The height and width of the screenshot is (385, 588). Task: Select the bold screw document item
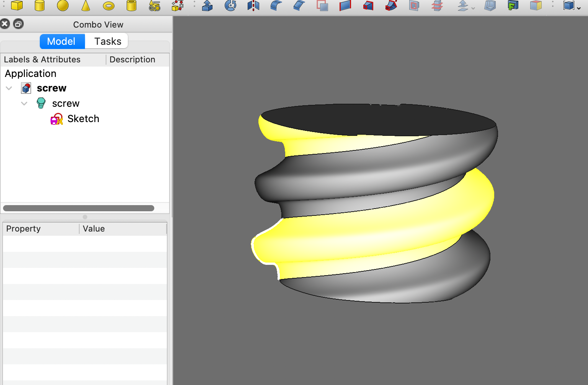[x=52, y=88]
